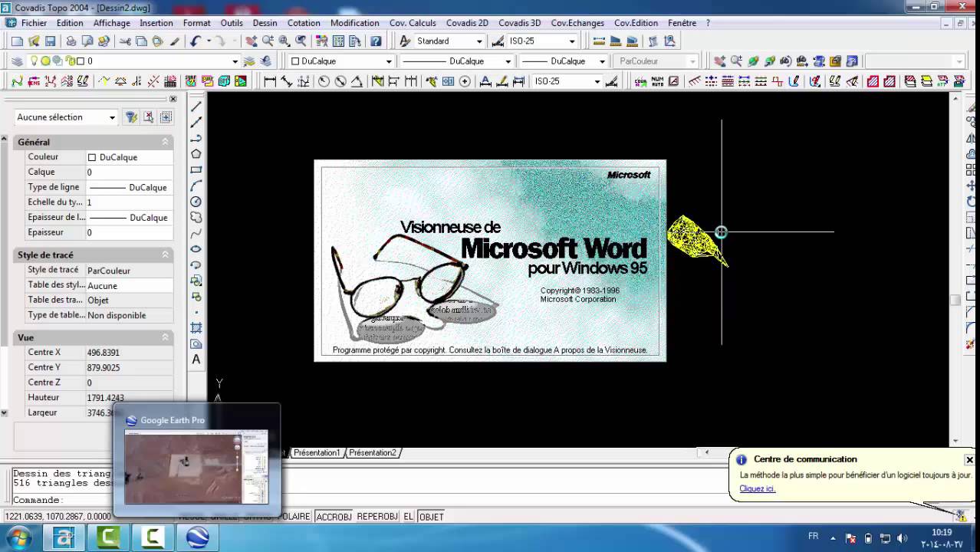980x552 pixels.
Task: Open the Affichage menu
Action: click(x=112, y=23)
